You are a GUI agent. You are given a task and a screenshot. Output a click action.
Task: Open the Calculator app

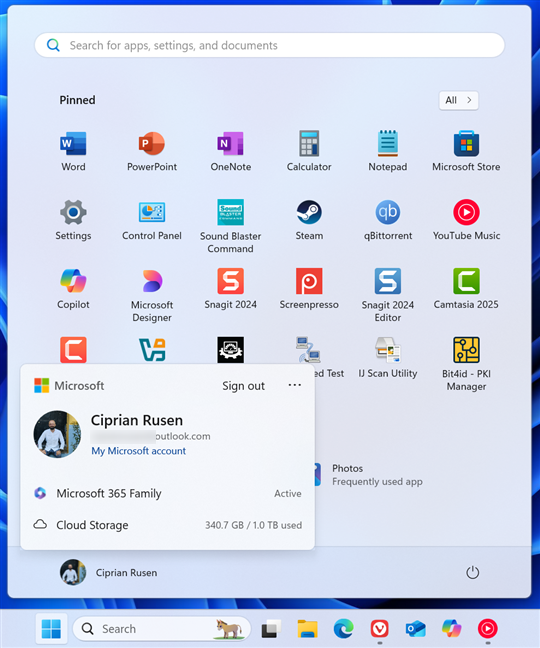[x=309, y=151]
